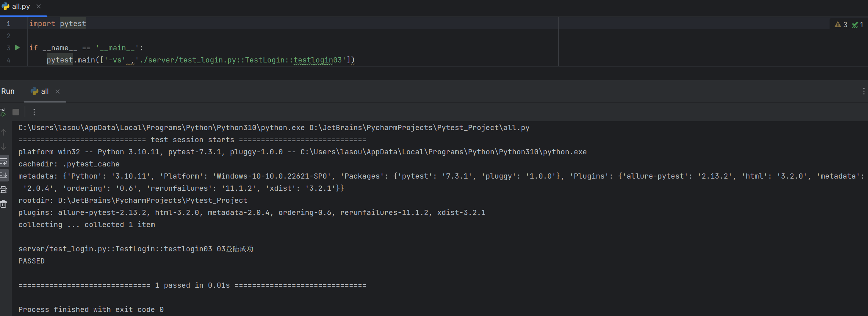Close the all.py editor tab
The width and height of the screenshot is (868, 316).
tap(39, 7)
